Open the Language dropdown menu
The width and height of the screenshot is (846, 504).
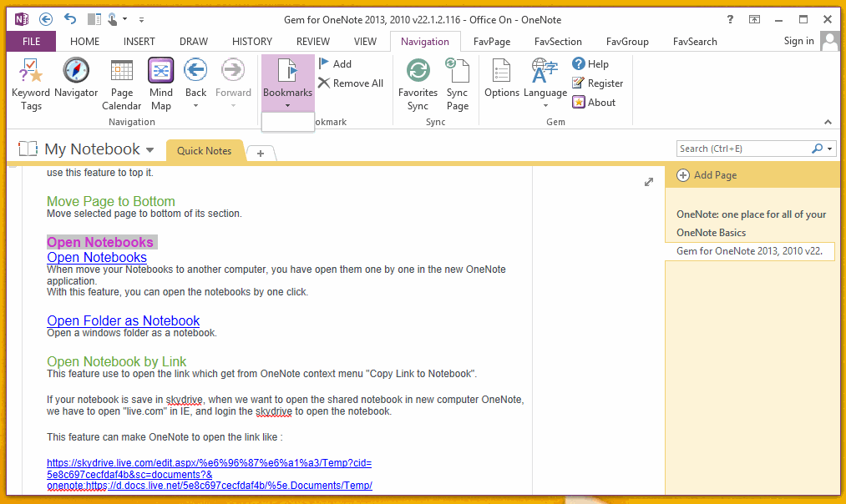[545, 106]
